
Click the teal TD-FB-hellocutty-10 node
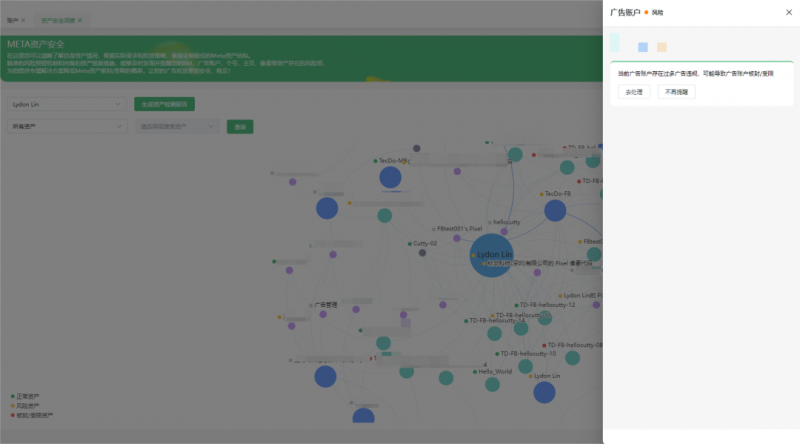click(526, 366)
